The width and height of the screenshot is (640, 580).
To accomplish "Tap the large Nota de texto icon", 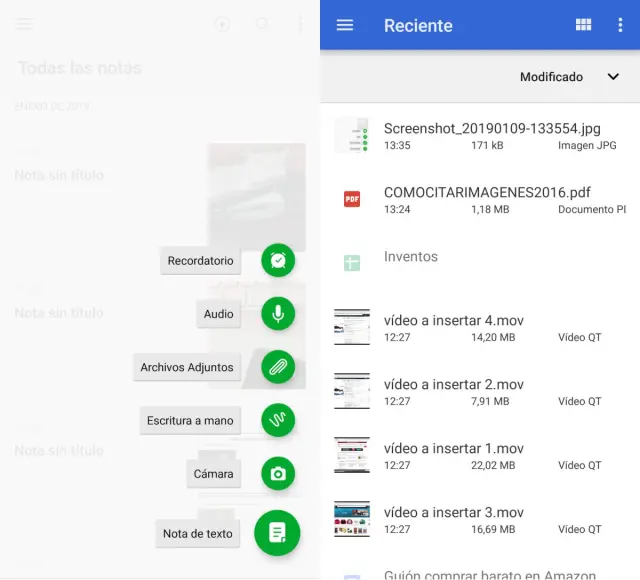I will click(x=277, y=533).
